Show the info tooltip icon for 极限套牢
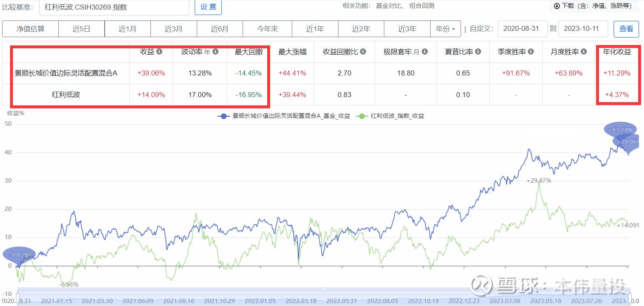Screen dimensions: 644x306 coord(424,52)
